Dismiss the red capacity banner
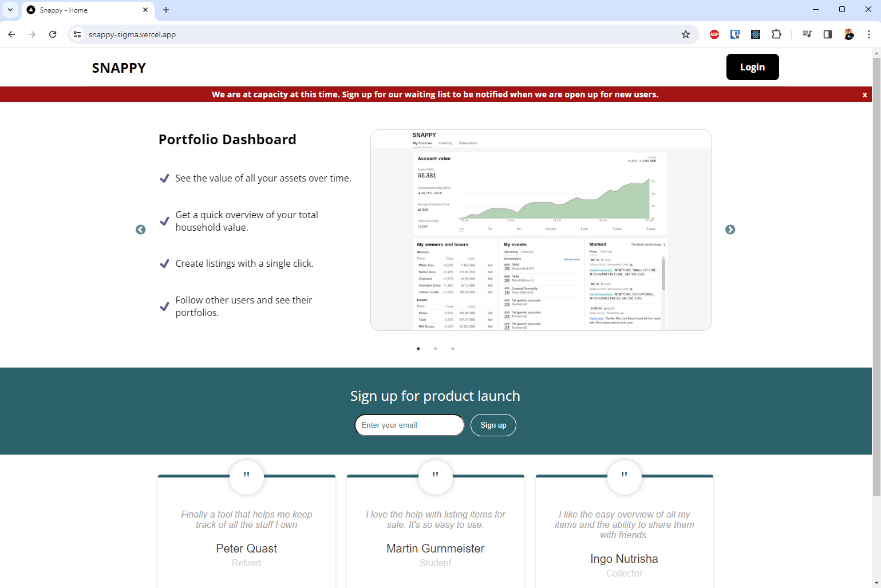The width and height of the screenshot is (881, 588). (x=864, y=95)
